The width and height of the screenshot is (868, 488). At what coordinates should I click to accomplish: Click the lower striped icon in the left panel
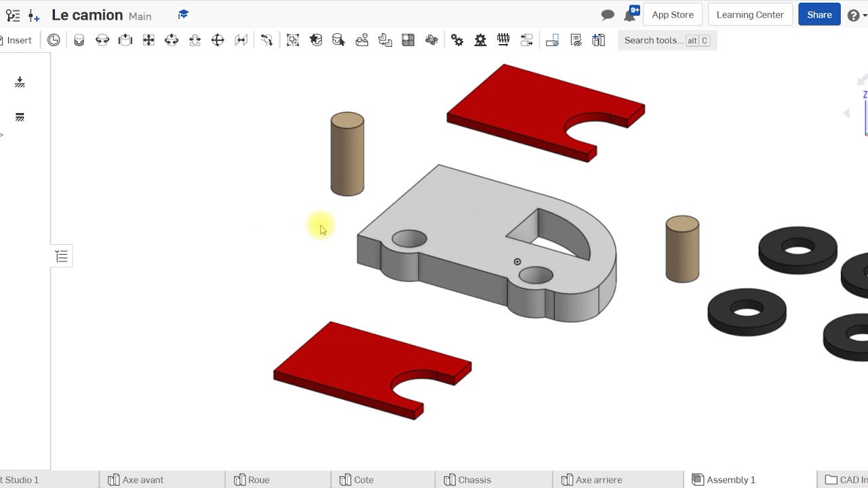click(20, 117)
